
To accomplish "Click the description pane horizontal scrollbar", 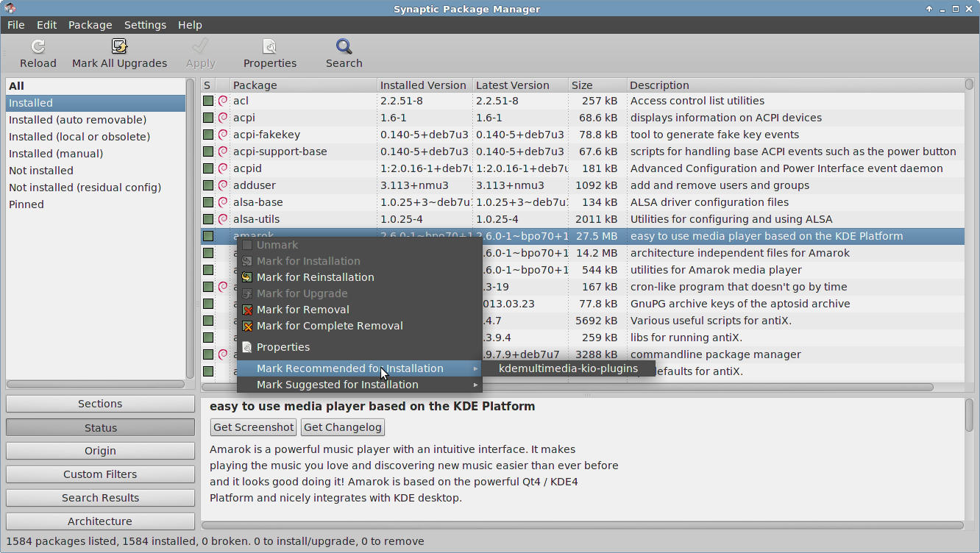I will 582,526.
